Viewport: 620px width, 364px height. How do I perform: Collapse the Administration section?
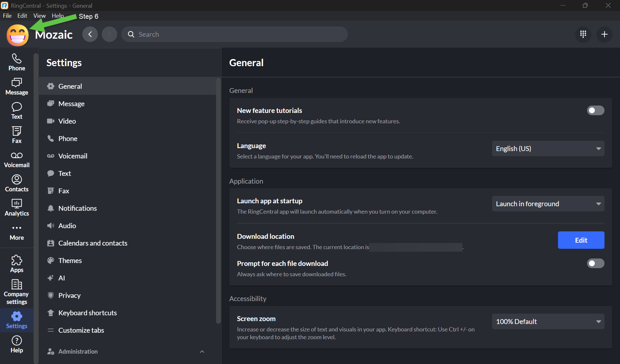tap(202, 351)
